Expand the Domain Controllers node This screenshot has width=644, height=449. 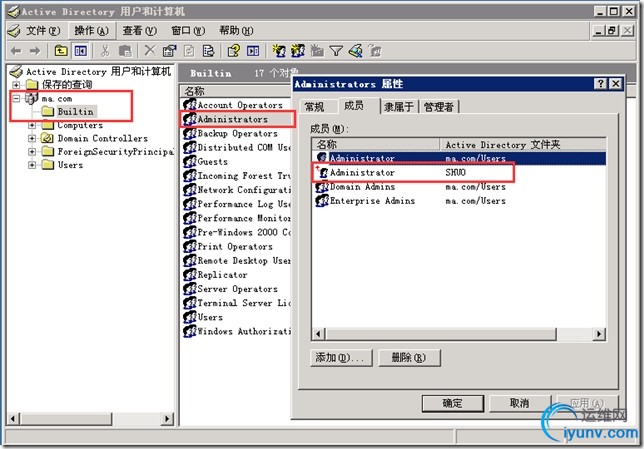[x=32, y=138]
